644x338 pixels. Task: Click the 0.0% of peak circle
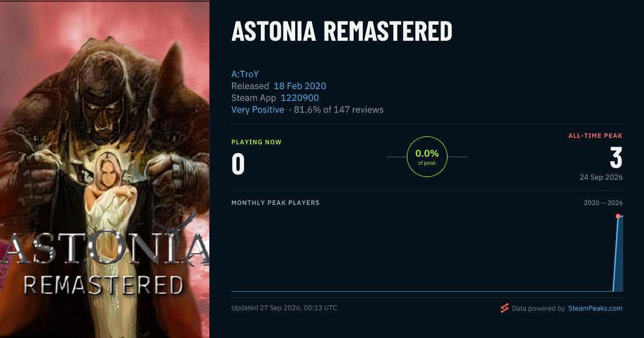click(427, 157)
